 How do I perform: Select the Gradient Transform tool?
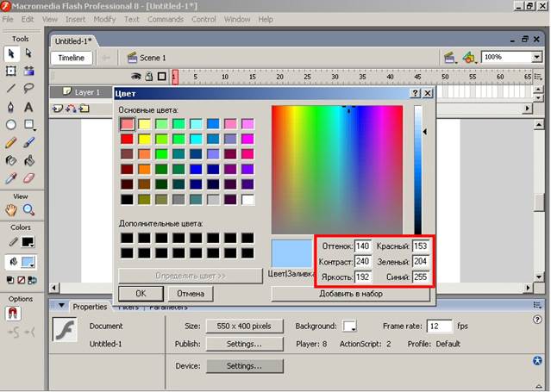click(28, 71)
